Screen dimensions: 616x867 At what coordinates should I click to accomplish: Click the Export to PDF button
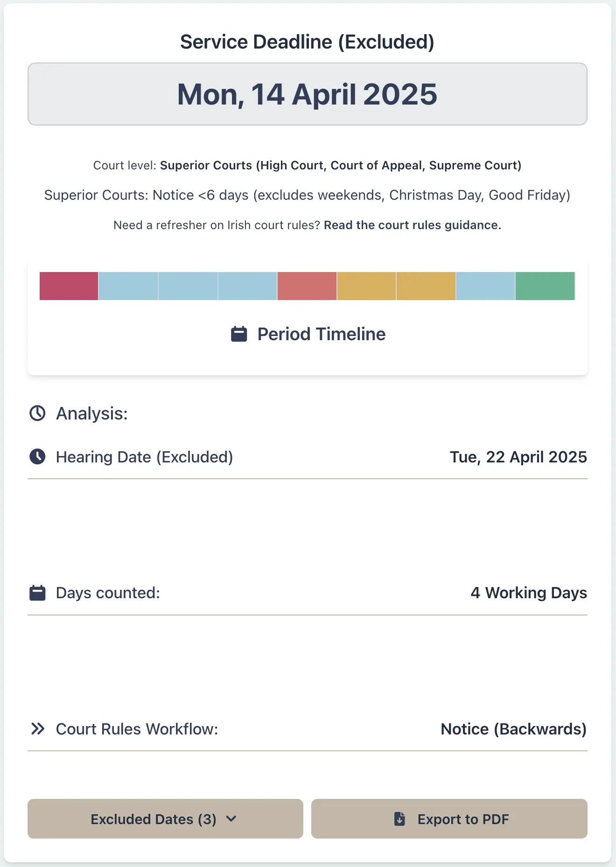pos(449,818)
